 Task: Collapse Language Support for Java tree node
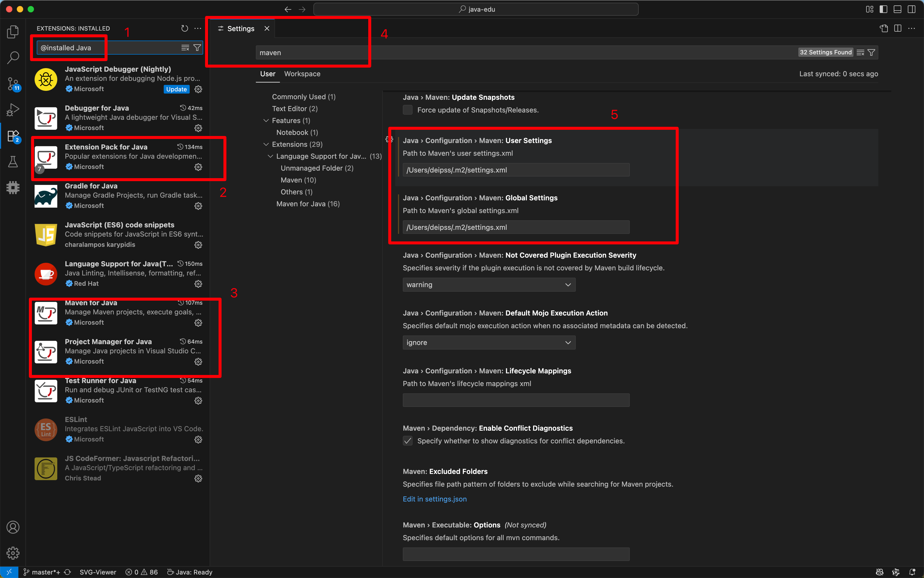pyautogui.click(x=270, y=156)
